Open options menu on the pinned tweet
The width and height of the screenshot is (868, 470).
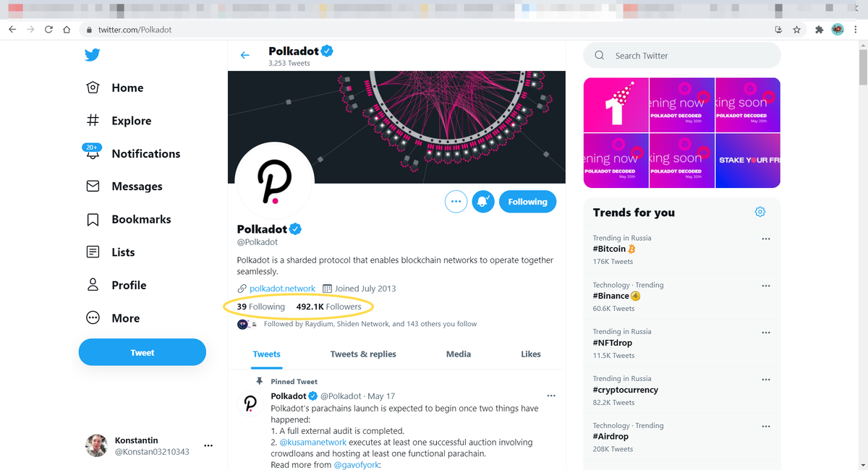click(551, 396)
